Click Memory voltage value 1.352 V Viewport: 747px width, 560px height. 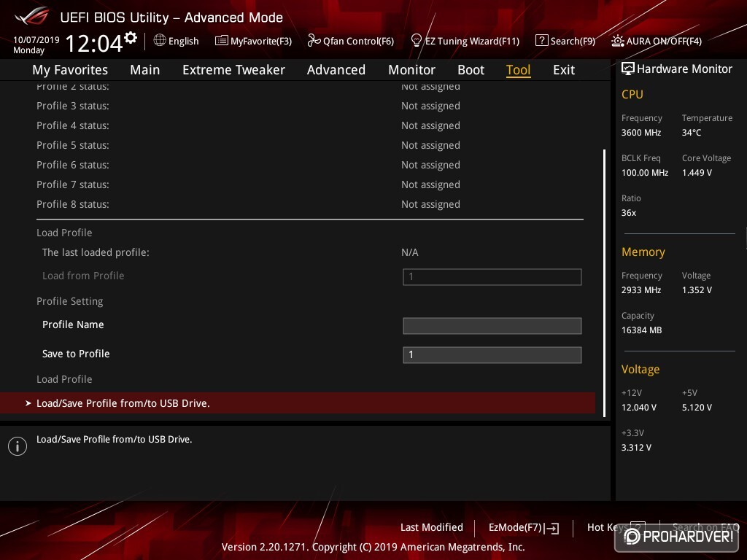tap(697, 290)
